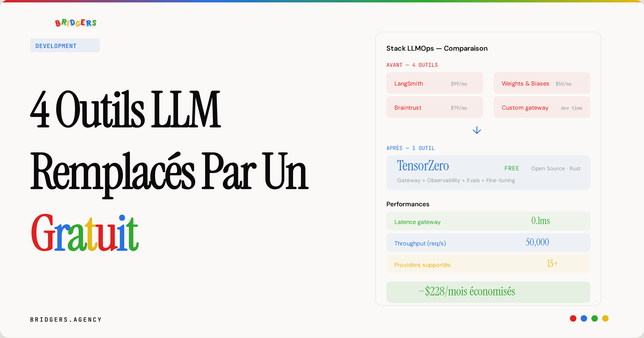Collapse the Performances section

[408, 204]
